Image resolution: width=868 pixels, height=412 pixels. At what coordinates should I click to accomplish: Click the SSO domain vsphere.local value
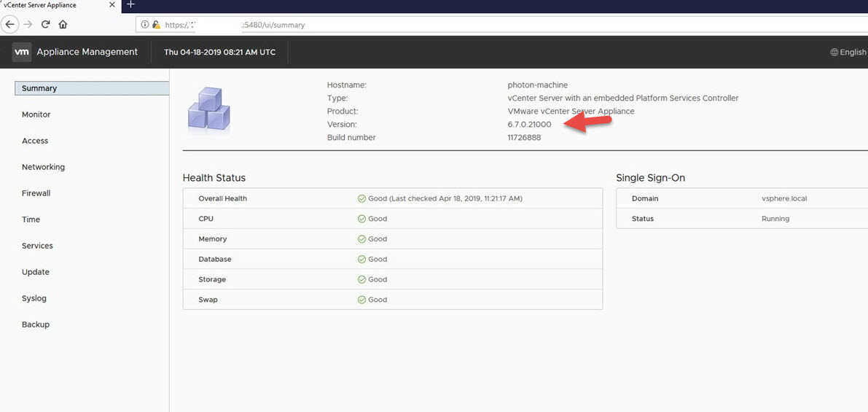coord(784,199)
